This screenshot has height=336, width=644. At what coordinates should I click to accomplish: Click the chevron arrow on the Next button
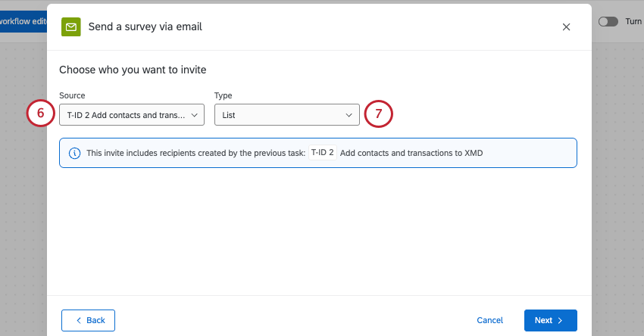pyautogui.click(x=560, y=320)
